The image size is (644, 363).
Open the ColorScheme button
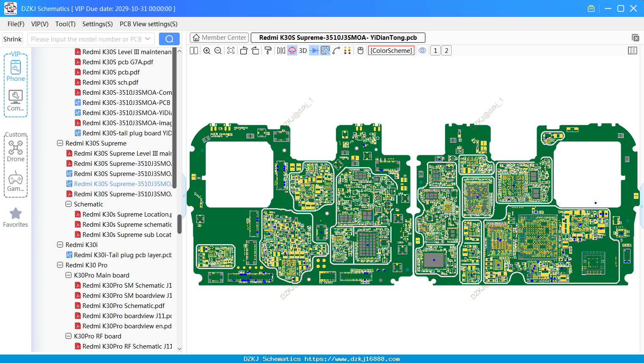coord(391,51)
